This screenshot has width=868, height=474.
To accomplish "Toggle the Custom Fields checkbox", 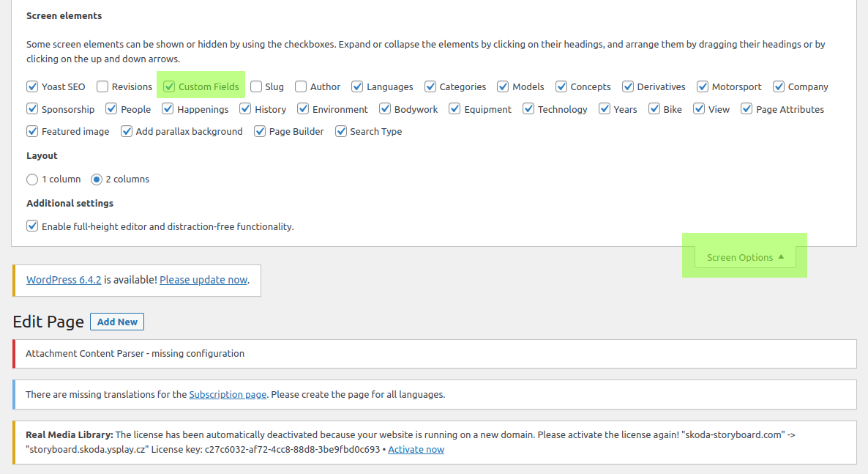I will [x=169, y=86].
